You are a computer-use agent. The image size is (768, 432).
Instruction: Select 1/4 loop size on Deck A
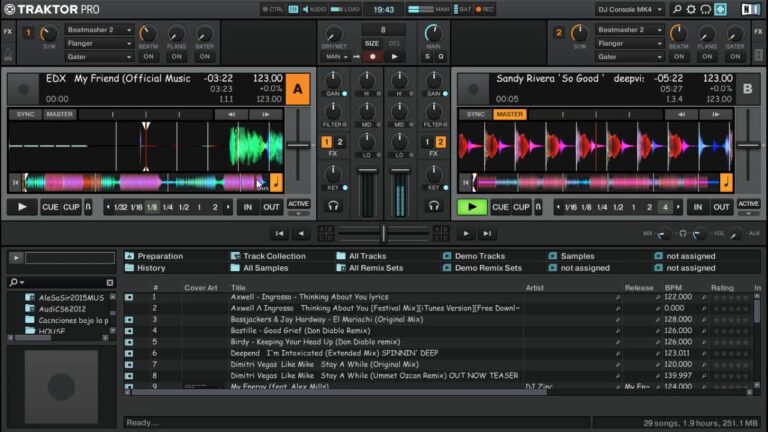168,207
